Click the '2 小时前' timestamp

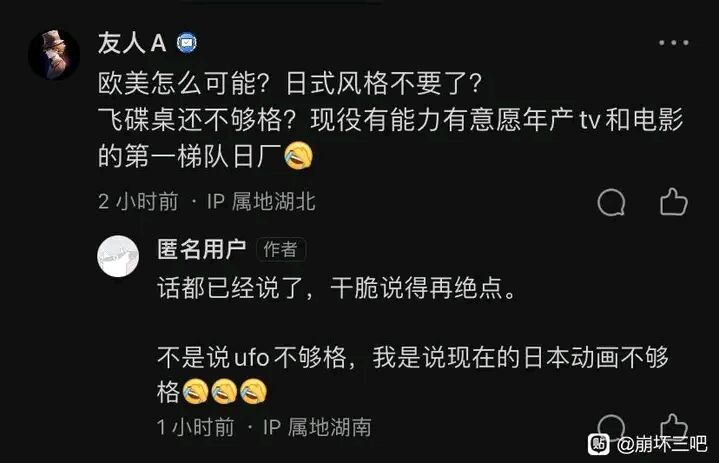138,202
